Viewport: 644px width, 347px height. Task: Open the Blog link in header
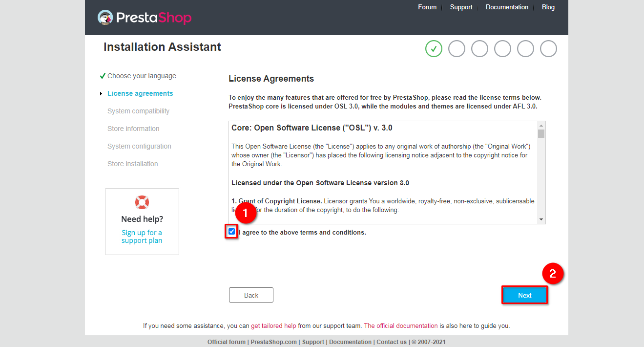click(x=548, y=7)
